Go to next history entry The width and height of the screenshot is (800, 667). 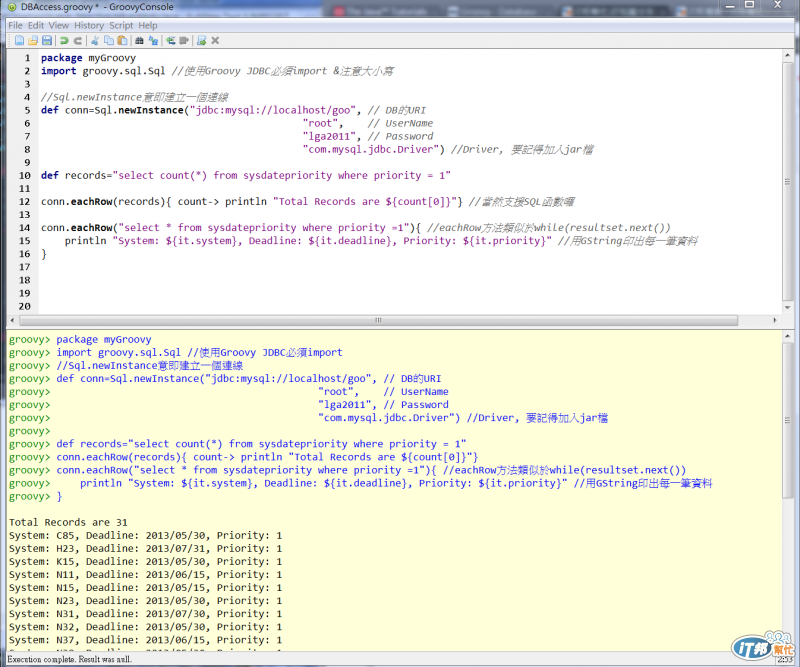coord(184,40)
